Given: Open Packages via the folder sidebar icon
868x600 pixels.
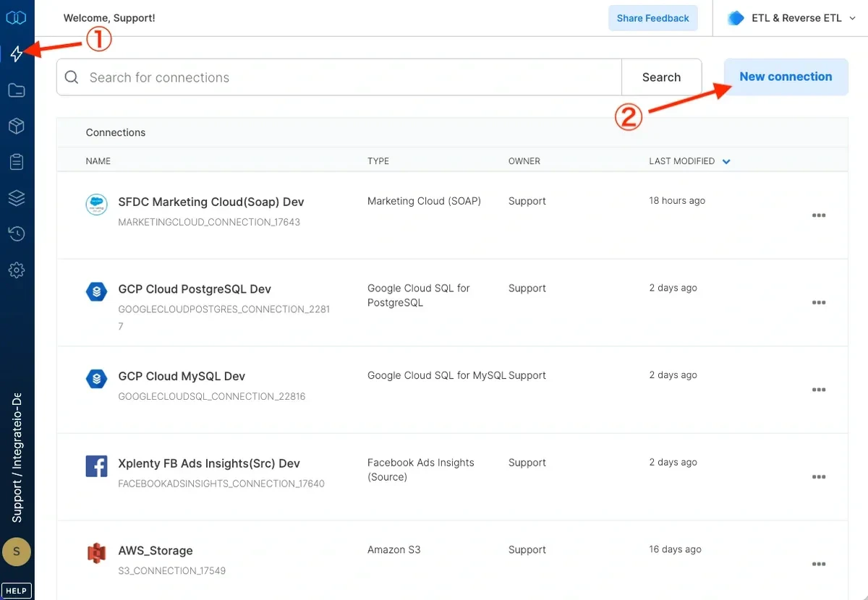Looking at the screenshot, I should [16, 90].
